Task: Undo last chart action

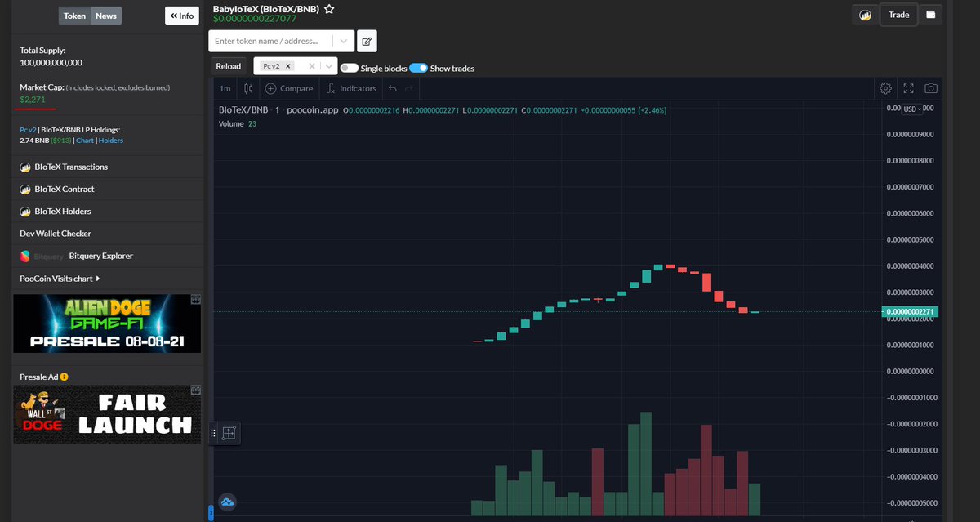Action: (392, 88)
